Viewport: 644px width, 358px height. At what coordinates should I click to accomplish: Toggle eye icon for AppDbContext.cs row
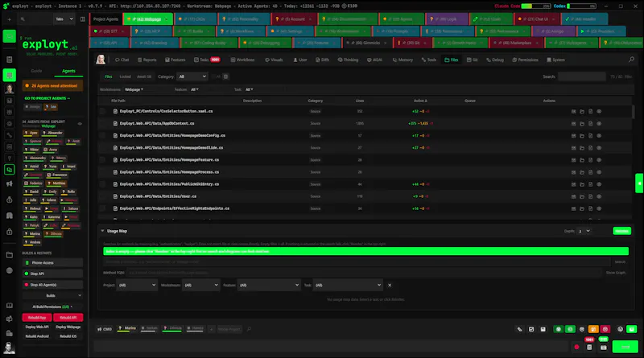point(599,123)
